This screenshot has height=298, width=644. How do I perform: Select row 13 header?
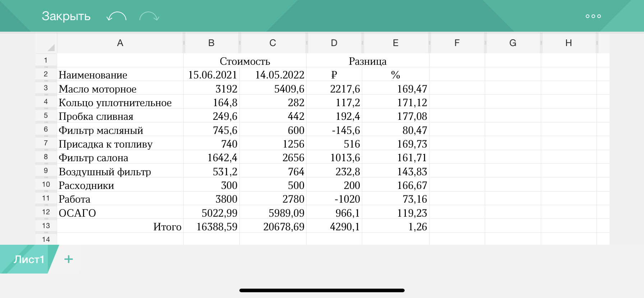46,226
